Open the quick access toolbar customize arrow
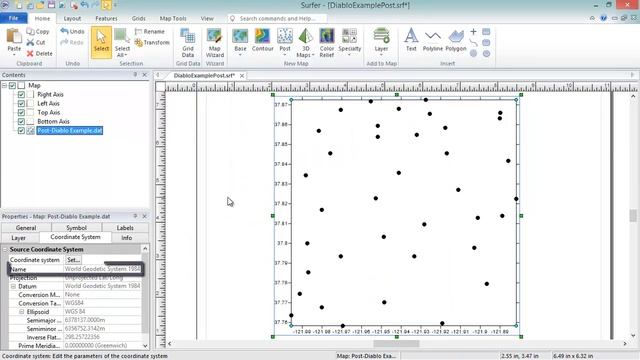Viewport: 640px width, 360px height. 115,5
